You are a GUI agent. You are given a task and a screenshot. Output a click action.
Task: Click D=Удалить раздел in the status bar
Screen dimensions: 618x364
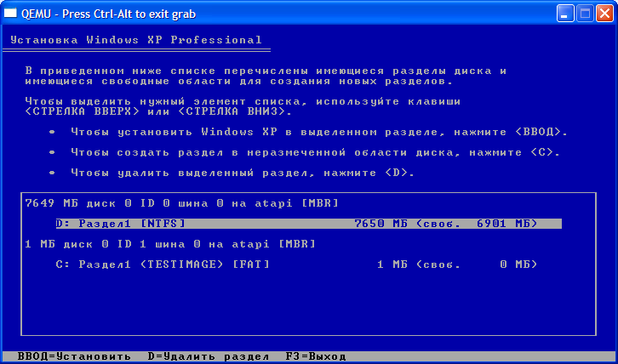(208, 356)
